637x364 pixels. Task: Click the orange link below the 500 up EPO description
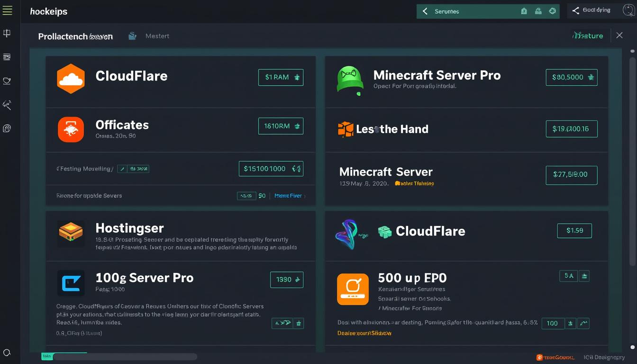(364, 333)
